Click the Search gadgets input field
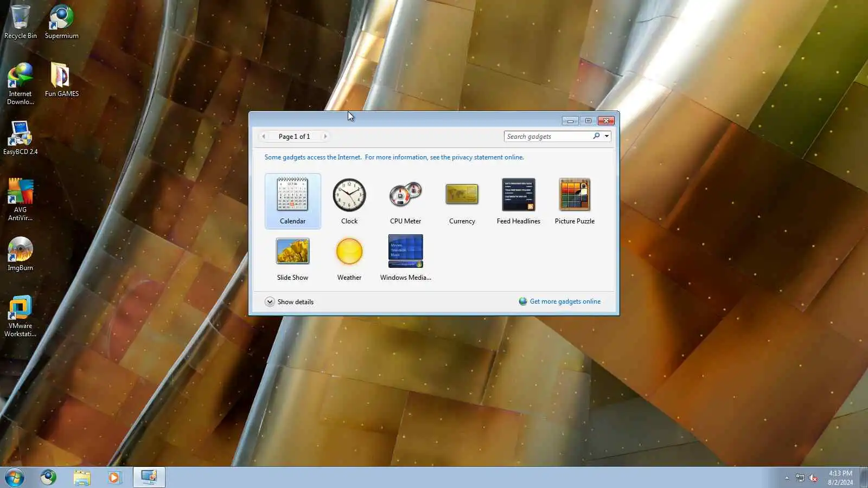This screenshot has height=488, width=868. click(548, 137)
